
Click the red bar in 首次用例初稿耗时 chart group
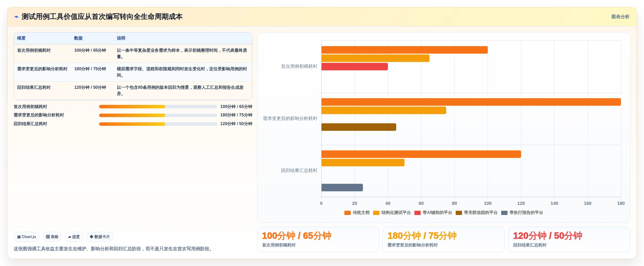[355, 66]
